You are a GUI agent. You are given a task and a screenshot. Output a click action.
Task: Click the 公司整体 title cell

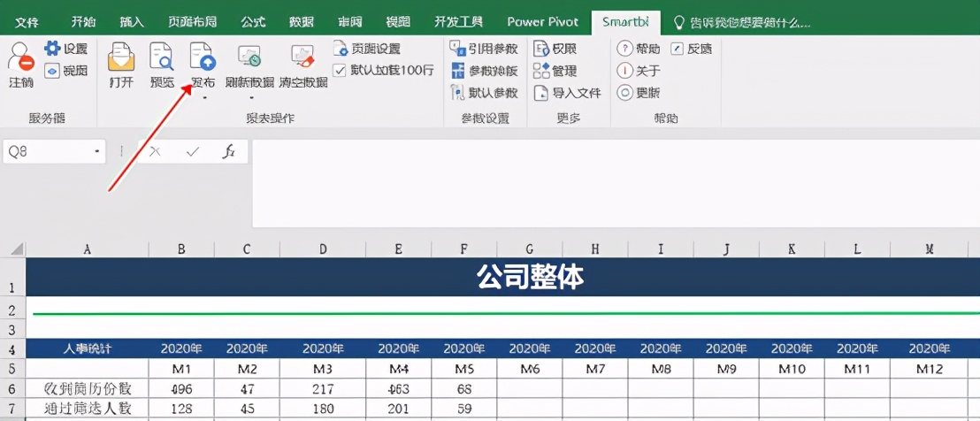tap(530, 277)
